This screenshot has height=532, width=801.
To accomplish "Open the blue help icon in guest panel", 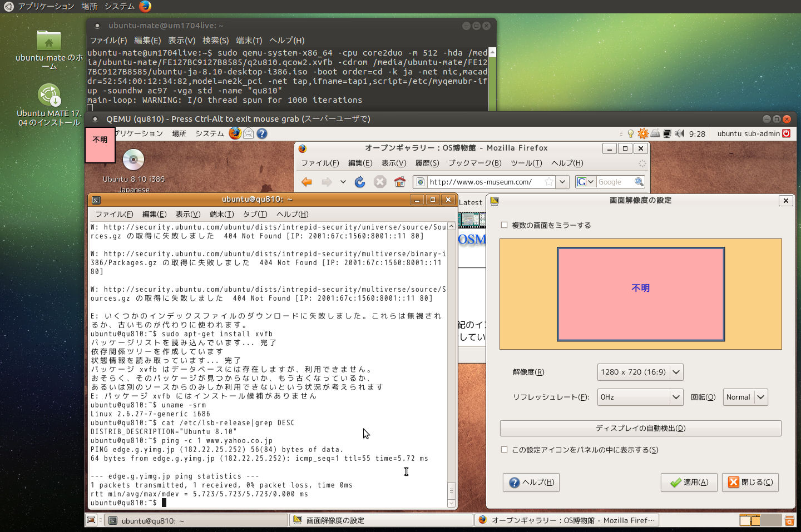I will click(262, 133).
